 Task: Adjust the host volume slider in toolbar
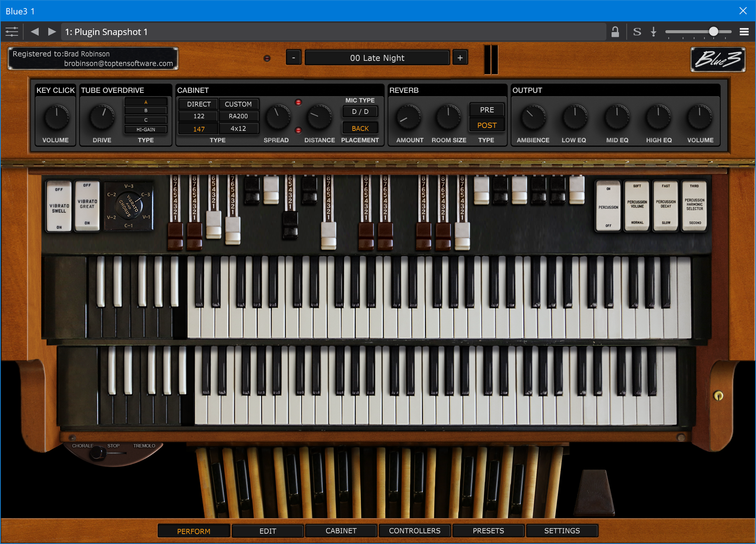(699, 32)
